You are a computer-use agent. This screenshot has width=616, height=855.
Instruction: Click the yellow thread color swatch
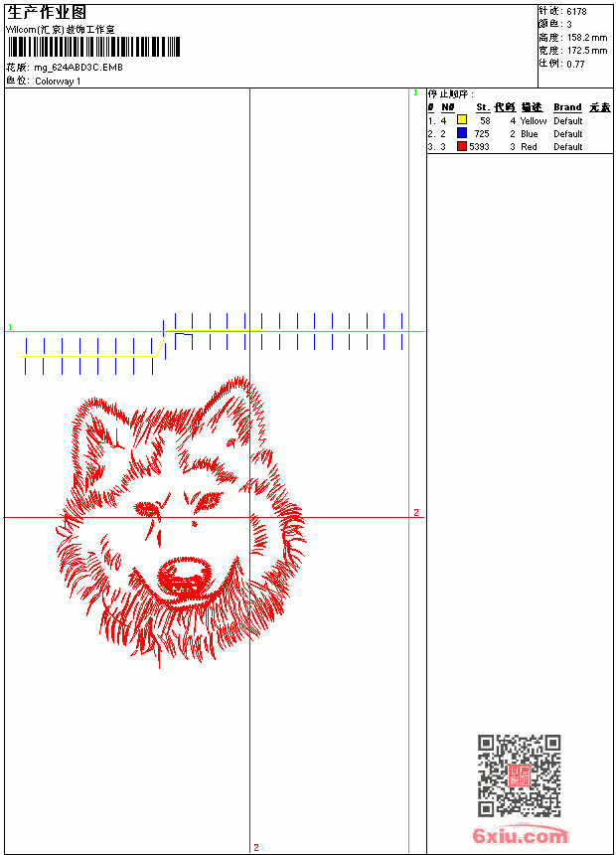462,120
